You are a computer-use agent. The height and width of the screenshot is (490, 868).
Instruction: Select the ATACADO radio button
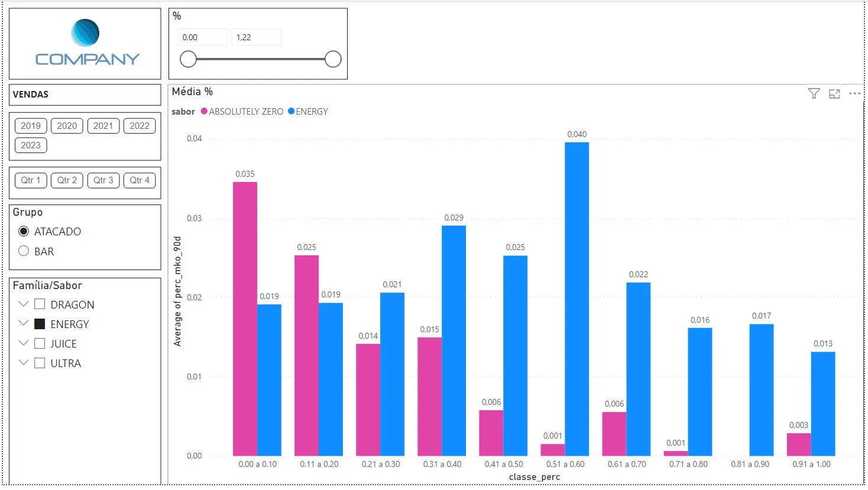[24, 231]
